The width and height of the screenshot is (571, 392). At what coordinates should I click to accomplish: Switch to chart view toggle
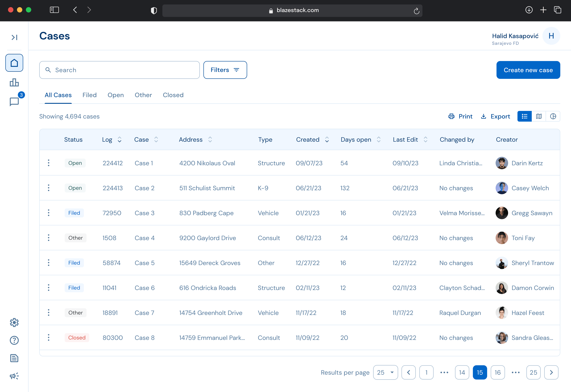coord(553,116)
